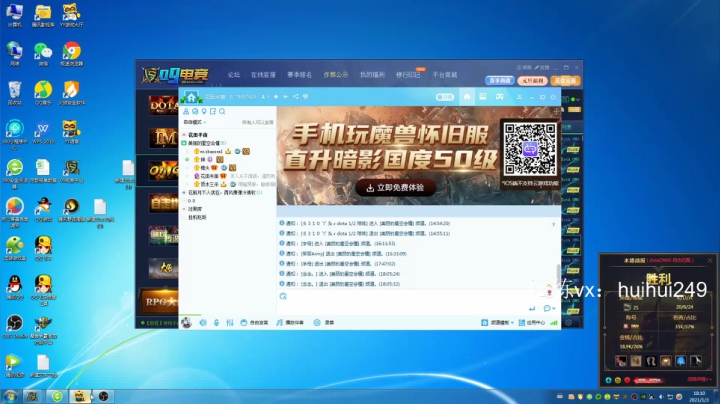720x404 pixels.
Task: Click the location pin icon above channel tree
Action: pyautogui.click(x=204, y=112)
